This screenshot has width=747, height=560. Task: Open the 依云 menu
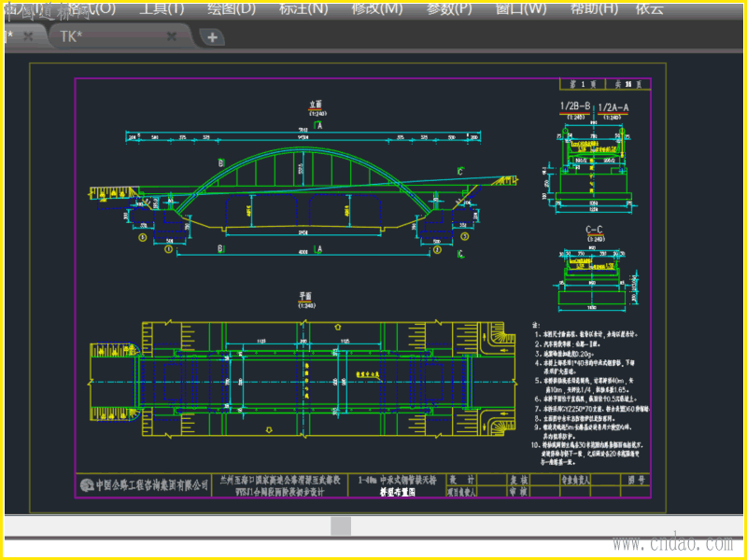(x=649, y=8)
